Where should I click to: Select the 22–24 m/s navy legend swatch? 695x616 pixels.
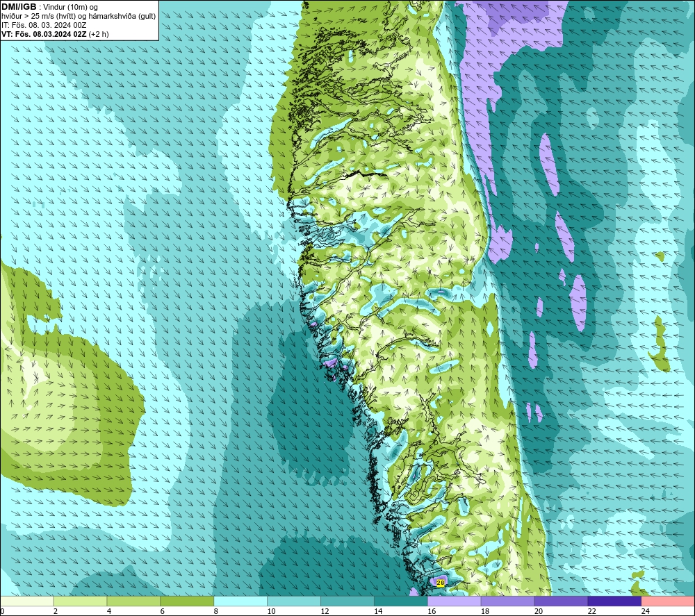point(614,601)
